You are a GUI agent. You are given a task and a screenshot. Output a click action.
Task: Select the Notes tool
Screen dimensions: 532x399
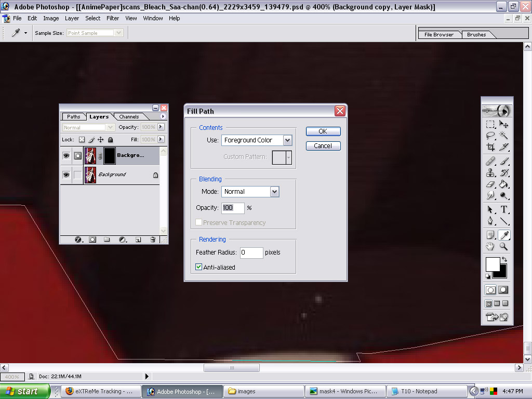[490, 235]
